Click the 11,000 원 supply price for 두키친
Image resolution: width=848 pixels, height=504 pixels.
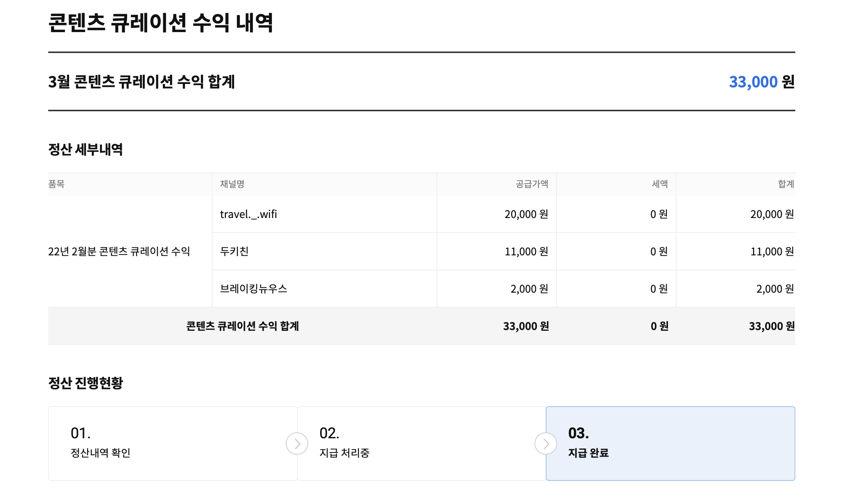526,252
